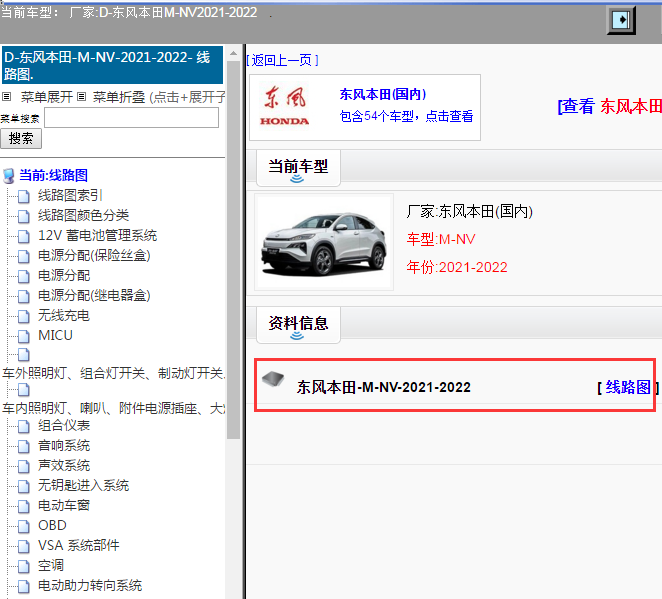This screenshot has height=599, width=662.
Task: Open tree item 电动车窗
Action: pyautogui.click(x=64, y=505)
